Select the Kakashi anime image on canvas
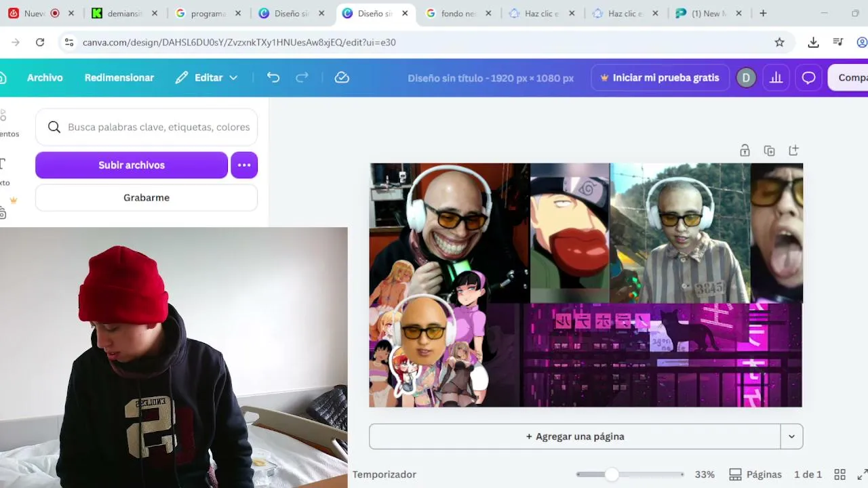 click(570, 232)
